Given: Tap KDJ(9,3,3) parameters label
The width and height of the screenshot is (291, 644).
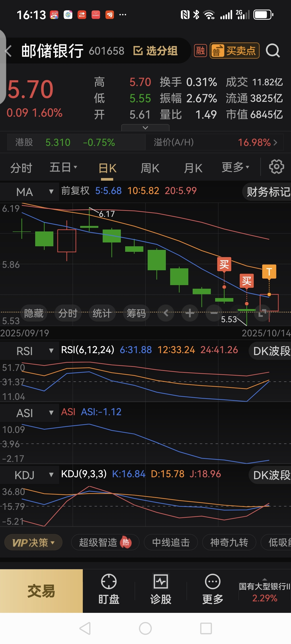Looking at the screenshot, I should coord(84,474).
